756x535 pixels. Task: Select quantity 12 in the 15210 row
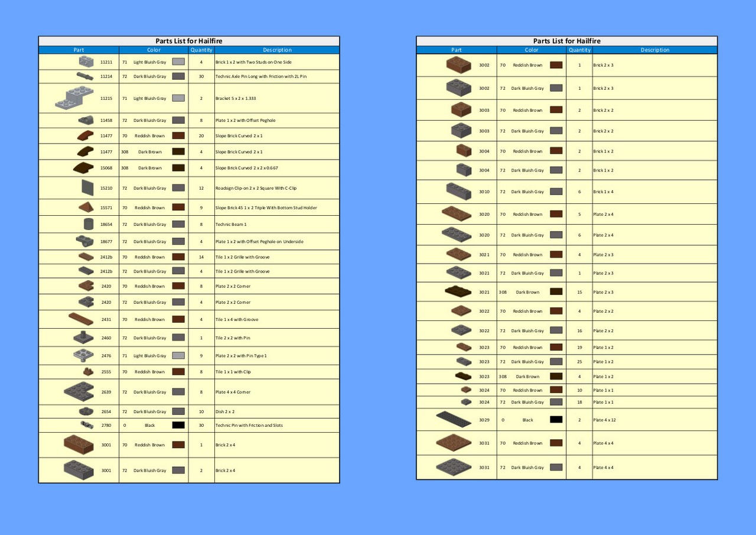pos(201,188)
